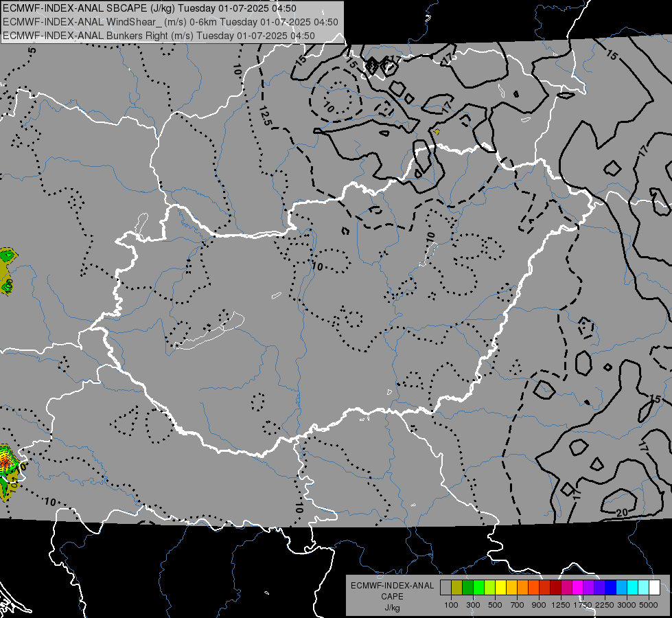
Task: Click the red-orange CAPE patch at the map edge
Action: [x=6, y=461]
